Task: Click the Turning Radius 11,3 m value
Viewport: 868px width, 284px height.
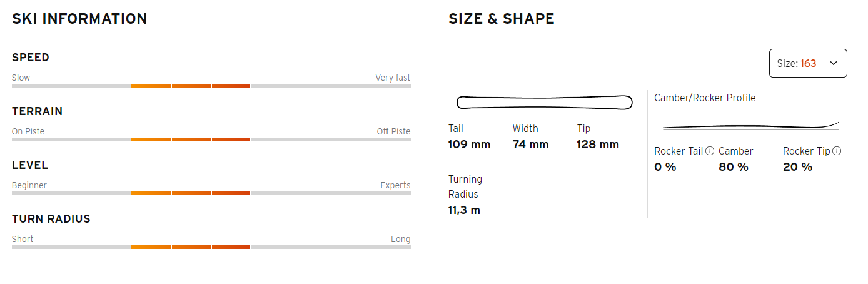Action: coord(464,210)
